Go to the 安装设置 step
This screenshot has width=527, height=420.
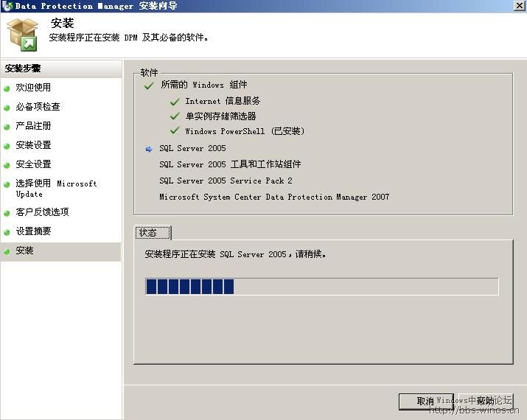[x=33, y=145]
